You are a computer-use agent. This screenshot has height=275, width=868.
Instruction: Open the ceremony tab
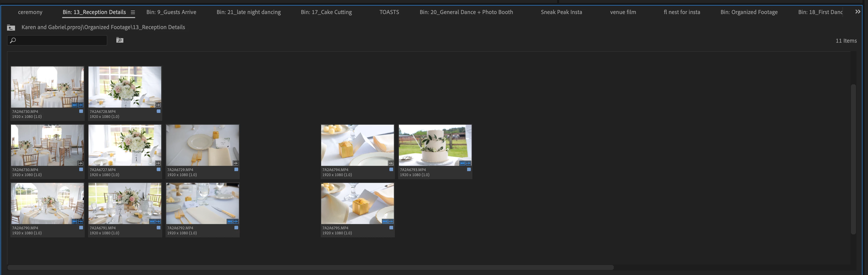tap(30, 12)
